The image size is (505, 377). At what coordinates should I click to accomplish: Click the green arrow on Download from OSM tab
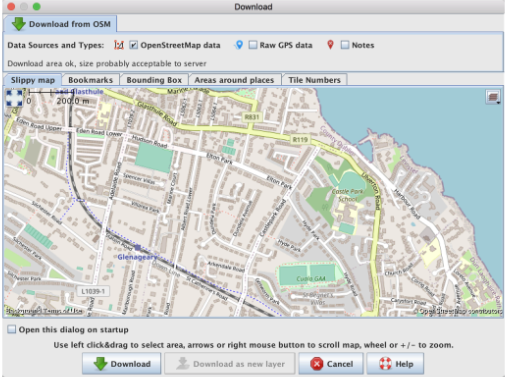18,24
